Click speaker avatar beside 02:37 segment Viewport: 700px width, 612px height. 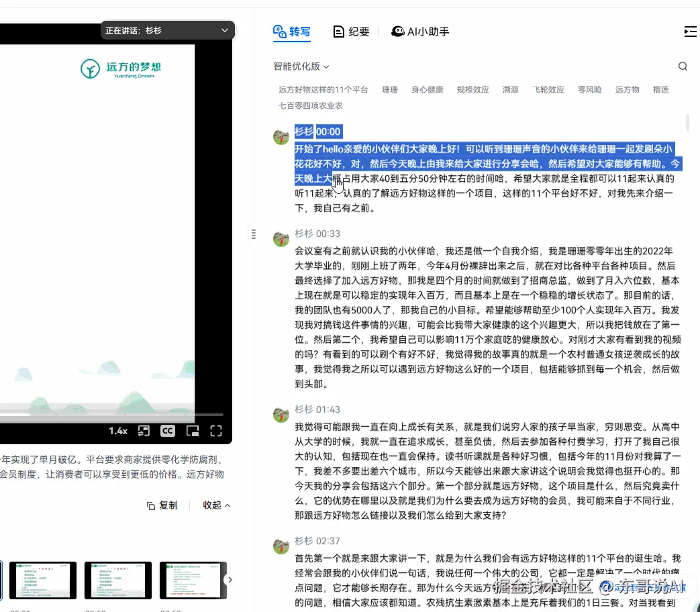[281, 546]
